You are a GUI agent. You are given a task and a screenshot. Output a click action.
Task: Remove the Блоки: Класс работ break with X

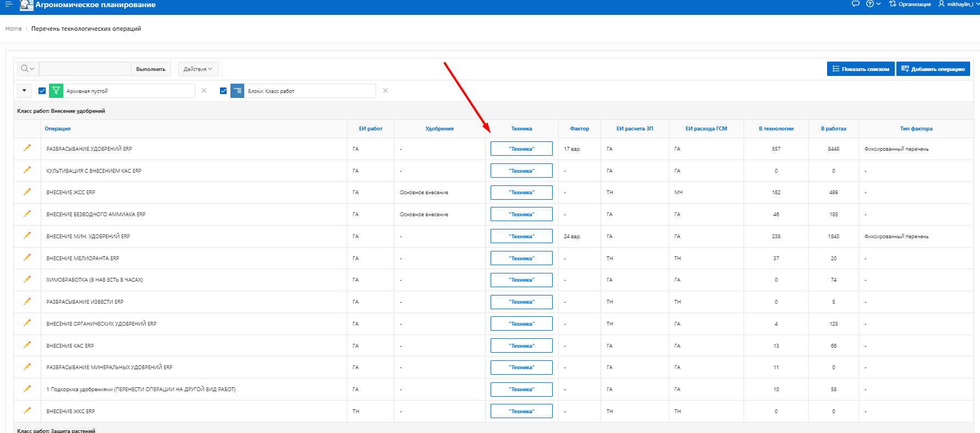pyautogui.click(x=386, y=91)
